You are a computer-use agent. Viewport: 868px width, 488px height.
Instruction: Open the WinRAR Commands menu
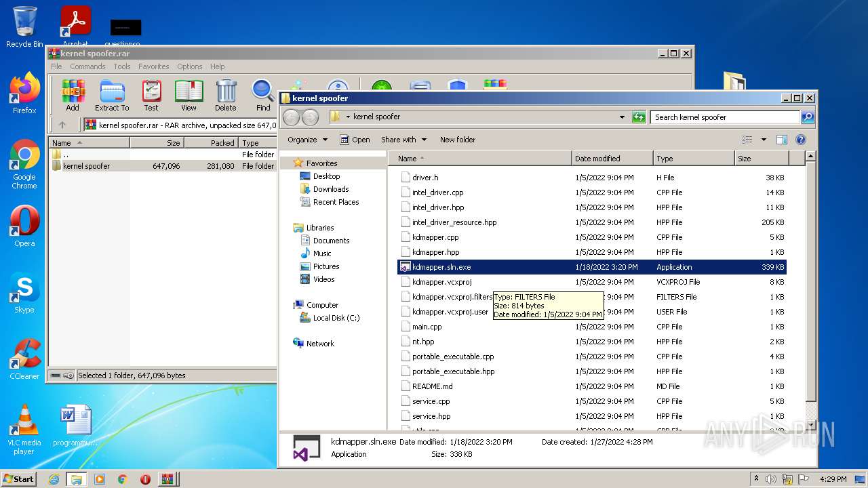tap(87, 66)
